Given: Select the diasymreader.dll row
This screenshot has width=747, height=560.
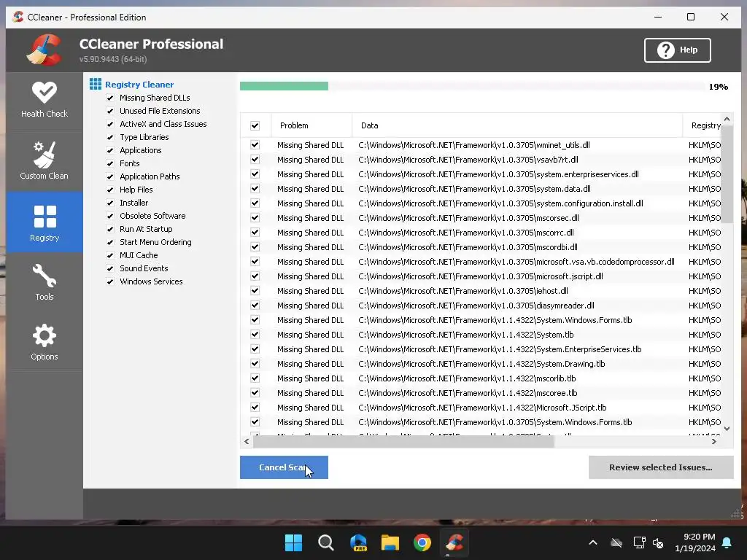Looking at the screenshot, I should pyautogui.click(x=481, y=306).
